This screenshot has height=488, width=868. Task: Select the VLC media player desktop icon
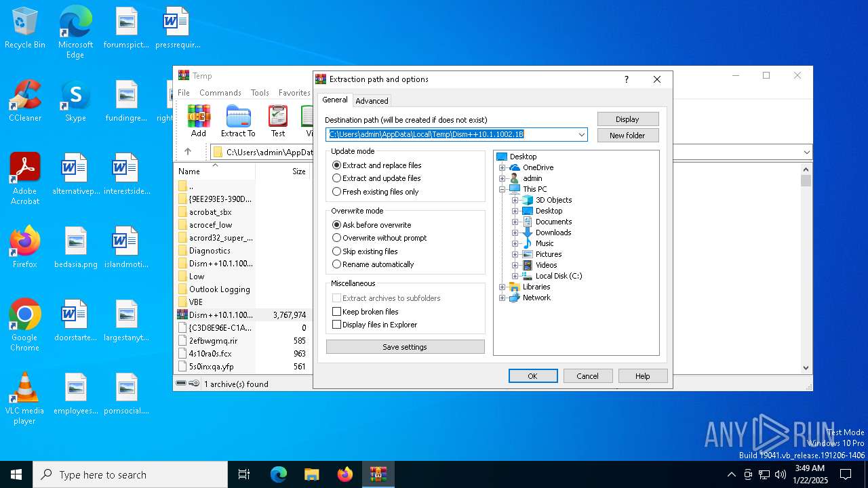[25, 399]
